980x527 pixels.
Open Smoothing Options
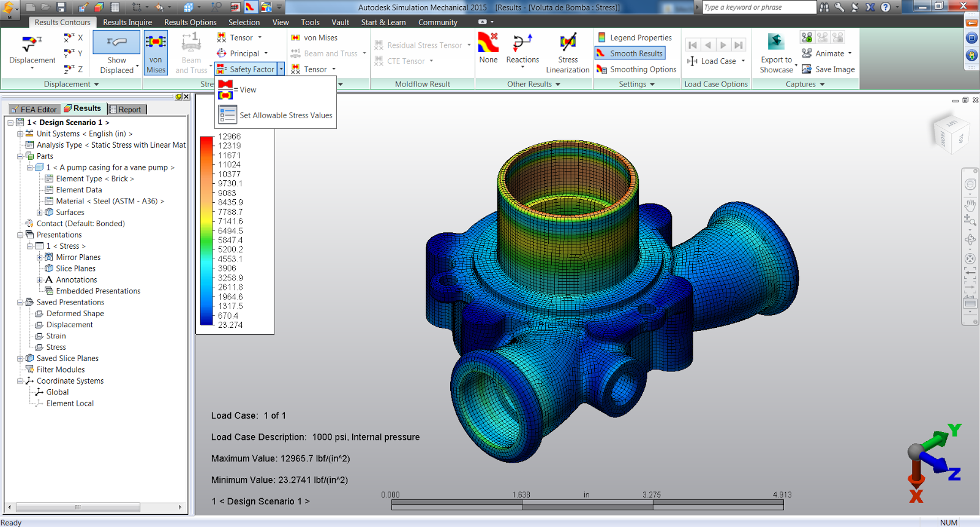pyautogui.click(x=636, y=69)
